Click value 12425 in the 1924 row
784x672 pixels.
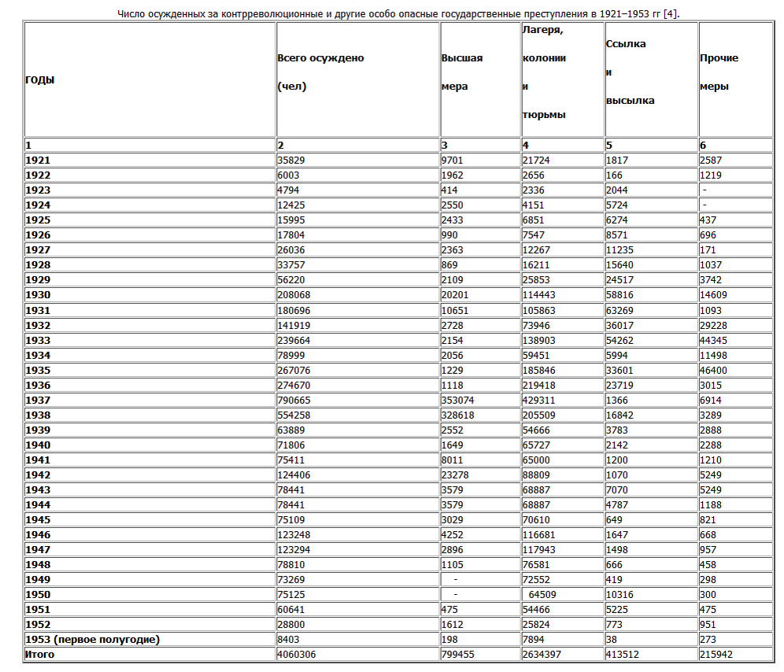pos(358,205)
